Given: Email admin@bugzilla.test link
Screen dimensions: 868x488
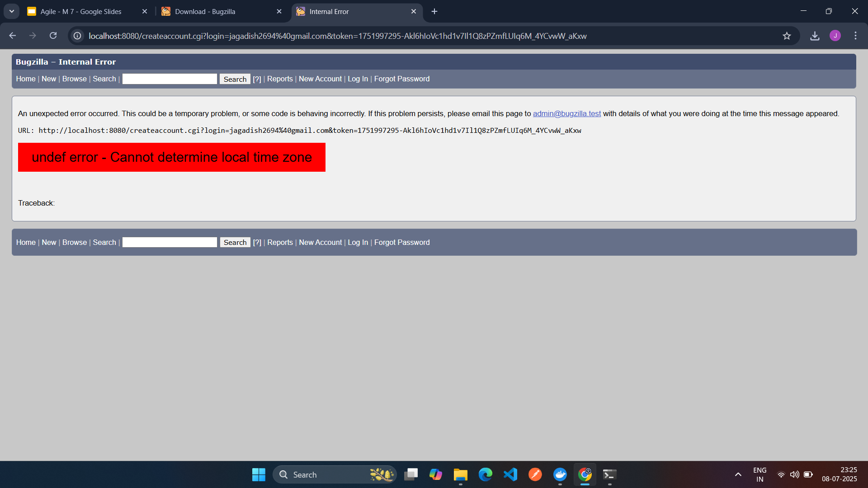Looking at the screenshot, I should 567,113.
